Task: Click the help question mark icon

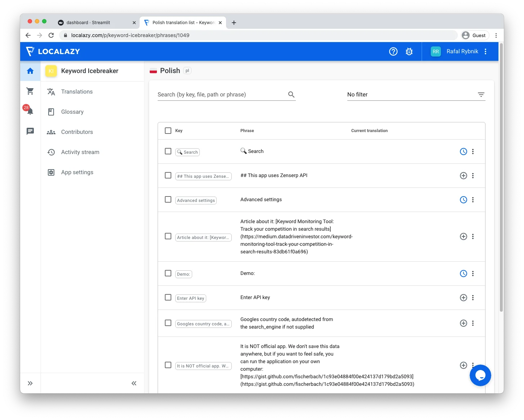Action: click(393, 51)
